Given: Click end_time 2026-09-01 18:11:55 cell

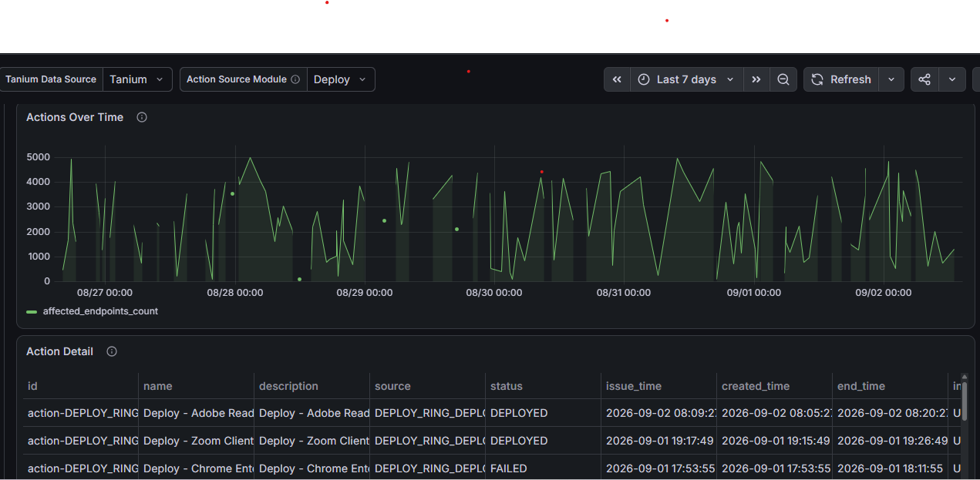Looking at the screenshot, I should [891, 468].
